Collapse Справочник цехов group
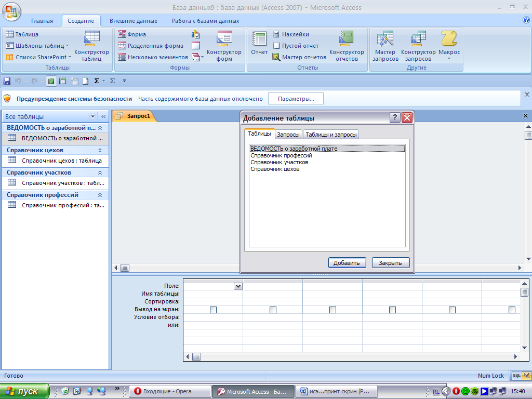Screen dimensions: 532x399 pos(100,150)
